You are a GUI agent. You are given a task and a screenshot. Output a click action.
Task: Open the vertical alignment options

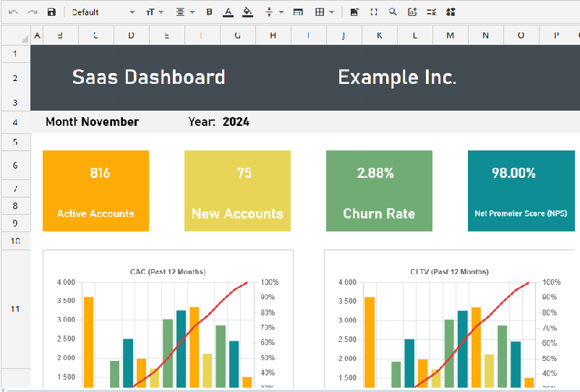click(x=273, y=12)
